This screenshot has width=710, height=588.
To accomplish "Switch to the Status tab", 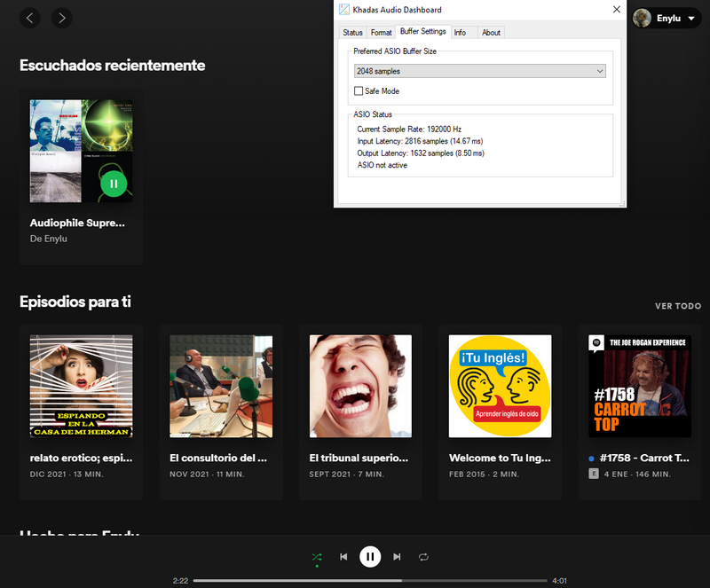I will (352, 33).
